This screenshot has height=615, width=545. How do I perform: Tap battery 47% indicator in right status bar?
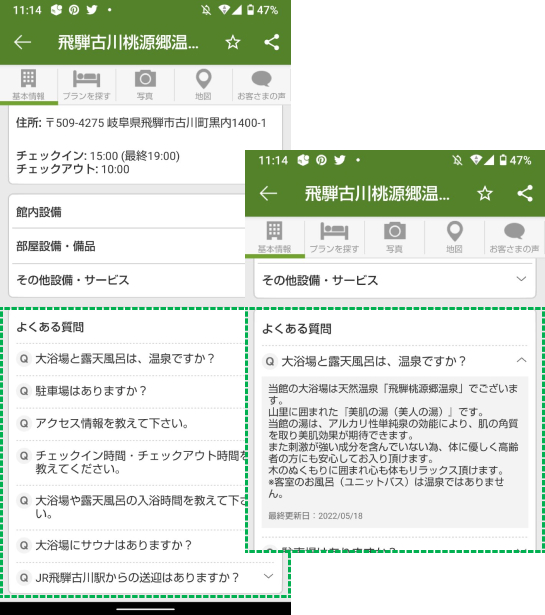pos(516,160)
